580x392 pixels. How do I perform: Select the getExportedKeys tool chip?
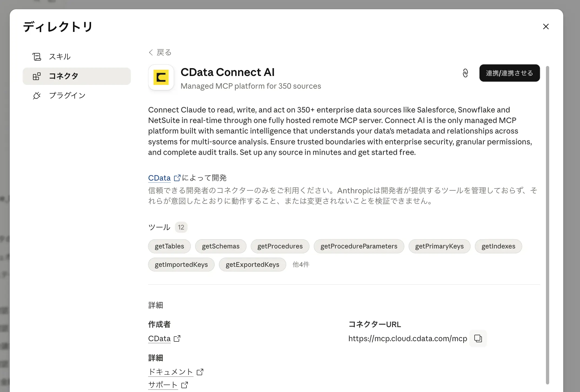click(x=252, y=265)
